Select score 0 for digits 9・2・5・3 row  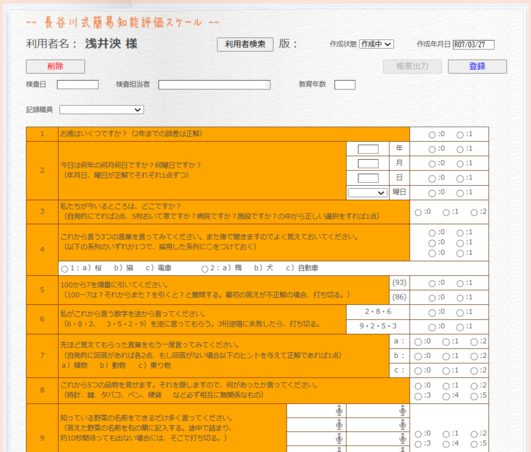pyautogui.click(x=432, y=327)
